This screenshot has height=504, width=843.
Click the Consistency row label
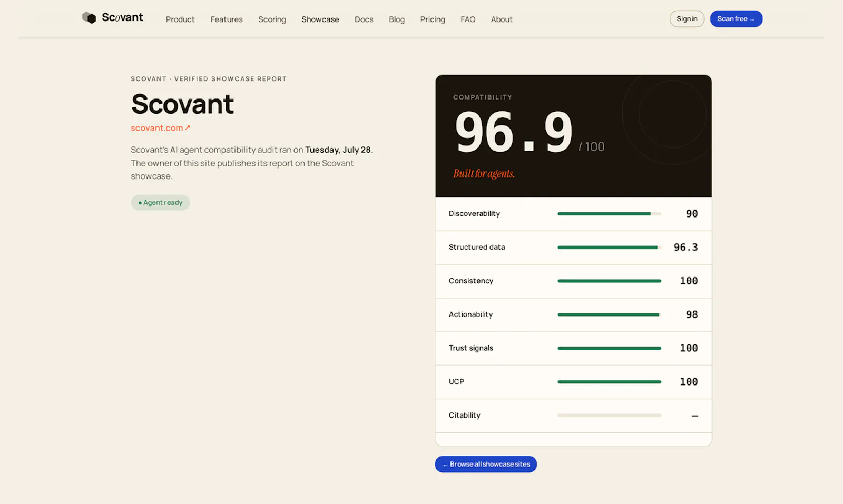tap(471, 281)
